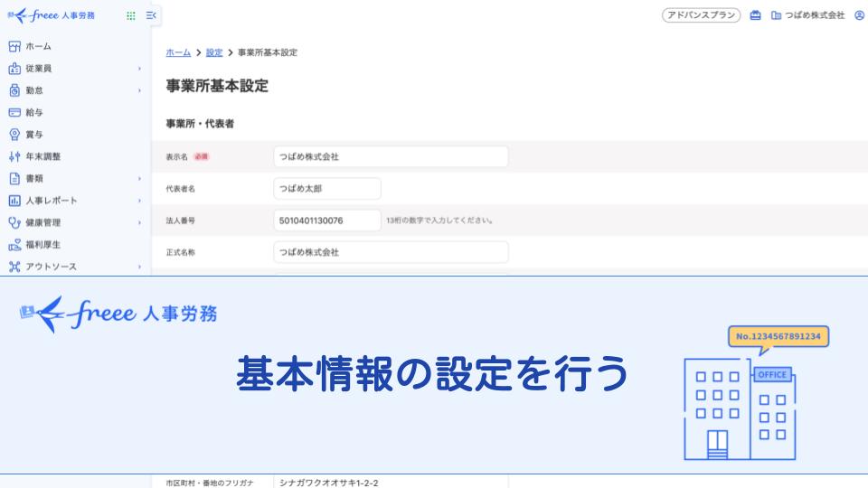The image size is (868, 488).
Task: Click the gift box icon in header
Action: click(755, 15)
